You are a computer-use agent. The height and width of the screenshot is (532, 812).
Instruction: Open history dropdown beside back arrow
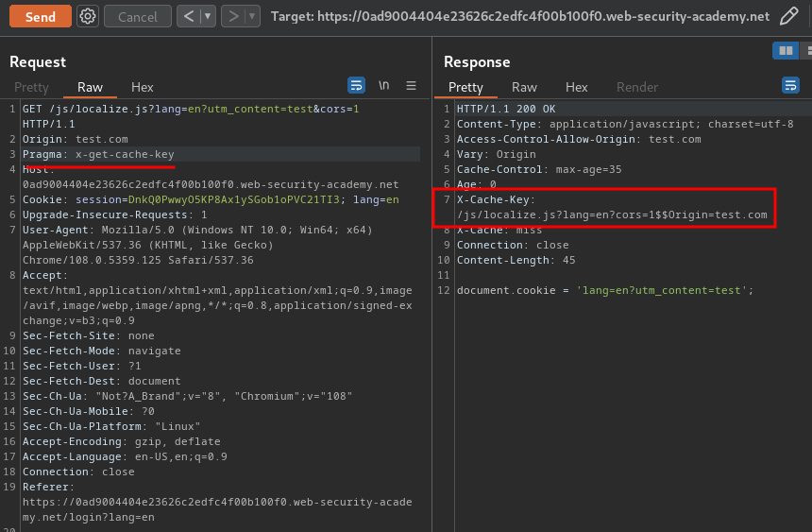(x=208, y=17)
